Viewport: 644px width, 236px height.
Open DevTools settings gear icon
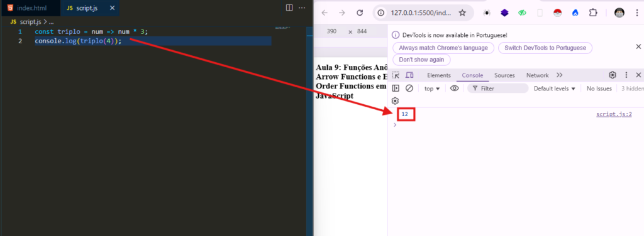pyautogui.click(x=613, y=75)
